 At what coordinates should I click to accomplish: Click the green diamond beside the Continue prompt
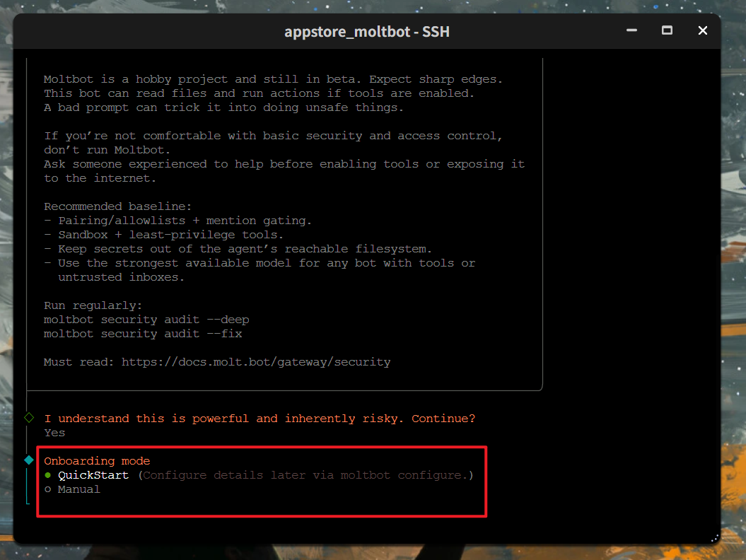pos(29,418)
